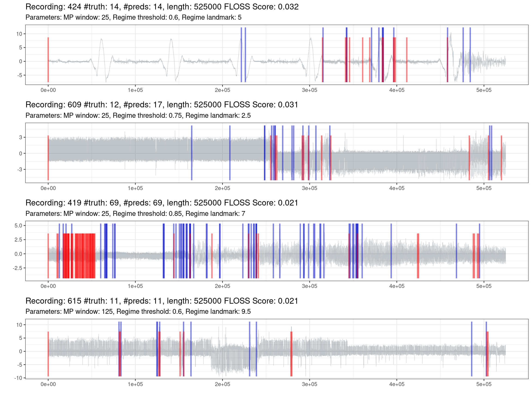Select the subtitle with Regime landmark: 5

133,18
